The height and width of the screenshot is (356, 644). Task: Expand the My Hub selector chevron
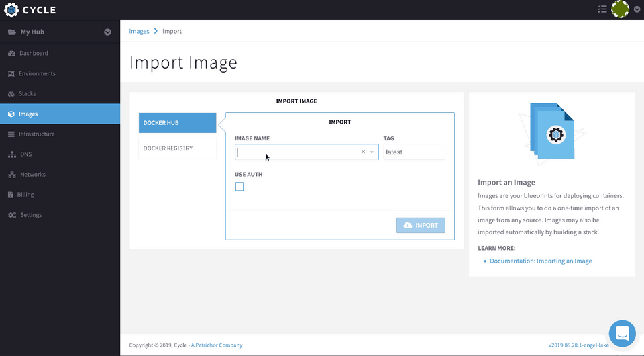click(107, 32)
